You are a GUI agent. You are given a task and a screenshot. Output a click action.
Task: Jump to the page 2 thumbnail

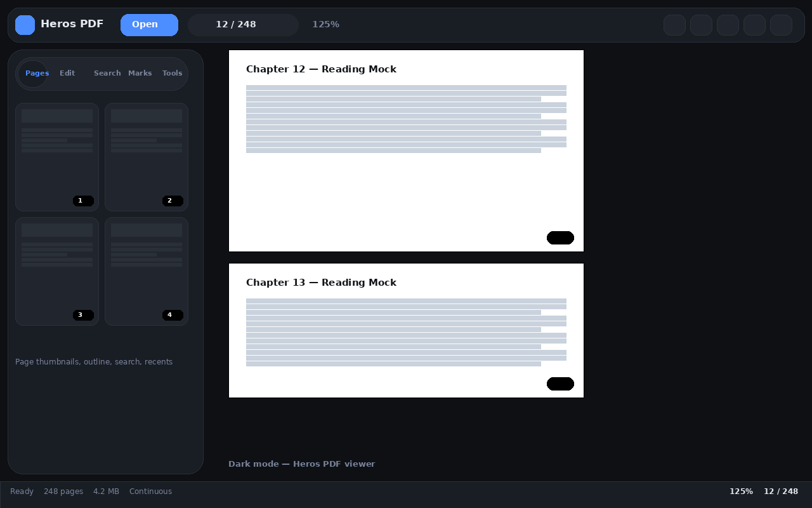point(147,157)
